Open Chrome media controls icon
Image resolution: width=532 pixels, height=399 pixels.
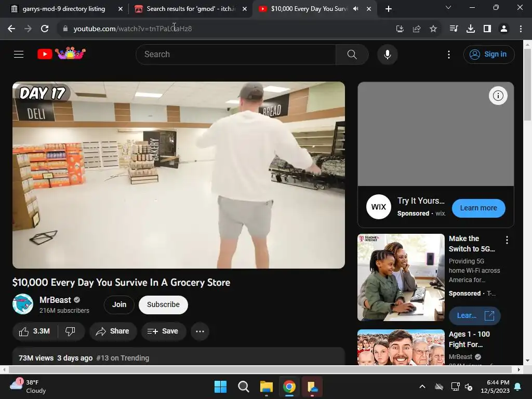[x=454, y=29]
